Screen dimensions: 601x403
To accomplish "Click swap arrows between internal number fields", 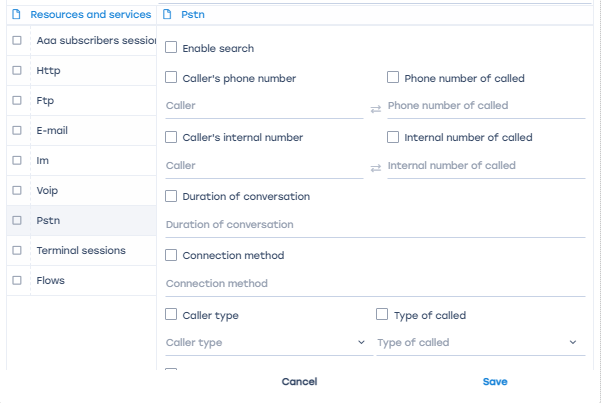I will (x=375, y=167).
